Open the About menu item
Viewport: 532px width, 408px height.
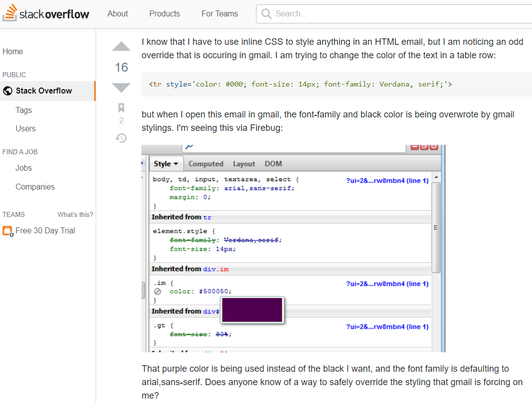pyautogui.click(x=118, y=13)
